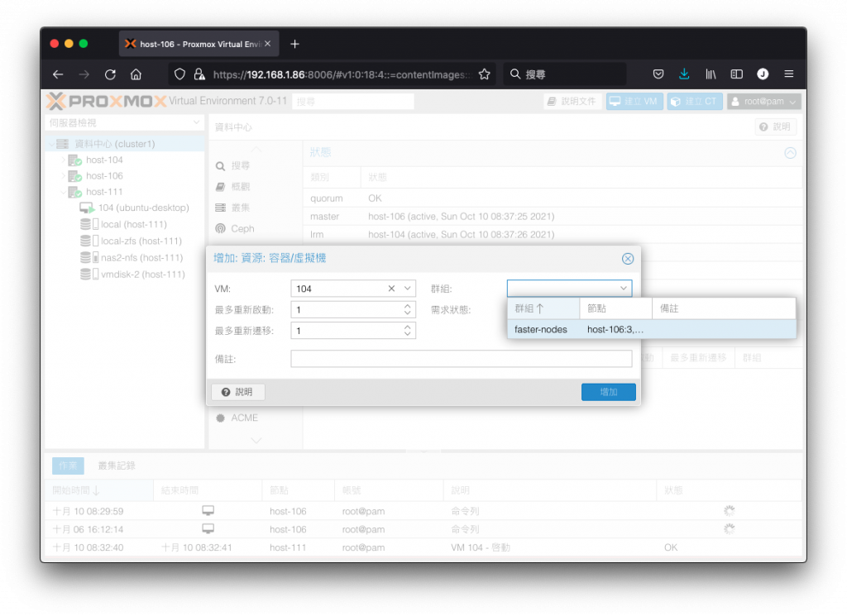Click the top-right 說明 help button
Screen dimensions: 847x616
coord(775,127)
